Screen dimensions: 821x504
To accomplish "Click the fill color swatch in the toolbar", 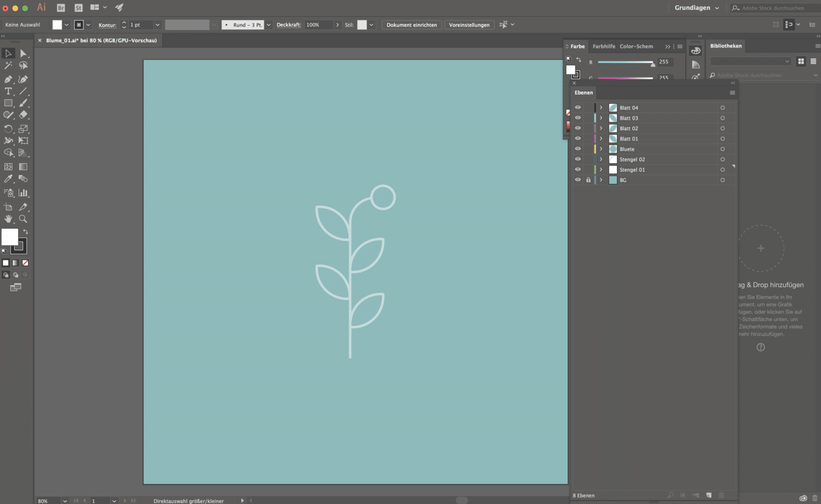I will (x=57, y=25).
